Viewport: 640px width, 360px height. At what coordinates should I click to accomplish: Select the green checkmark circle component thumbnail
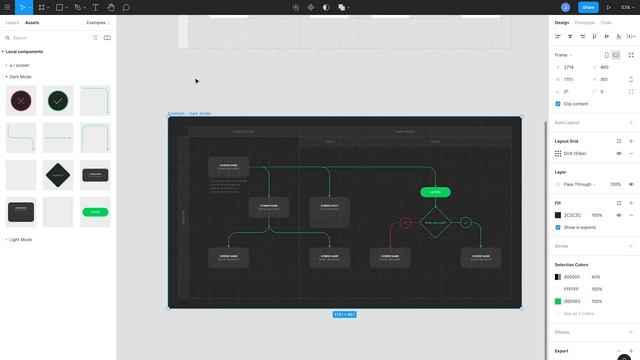pyautogui.click(x=58, y=101)
